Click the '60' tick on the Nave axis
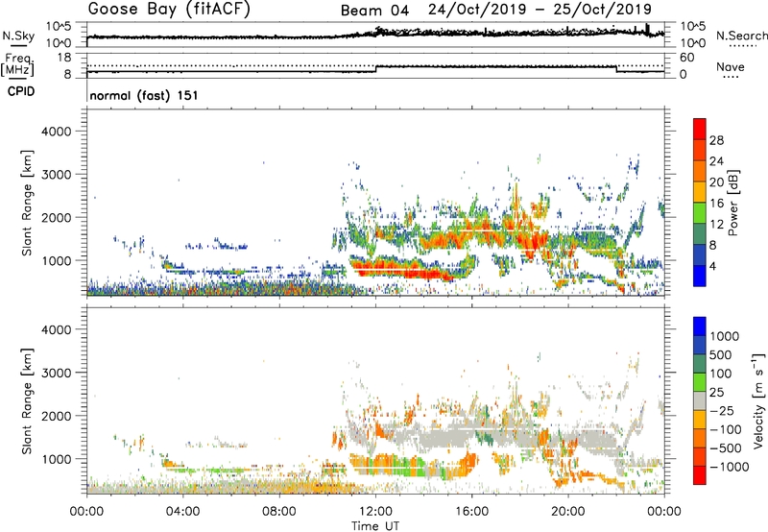 tap(686, 58)
